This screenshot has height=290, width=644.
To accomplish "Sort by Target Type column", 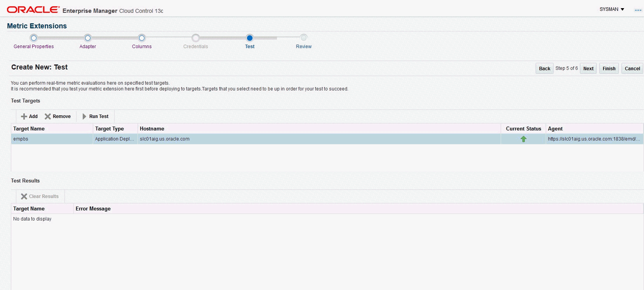I will [x=115, y=129].
